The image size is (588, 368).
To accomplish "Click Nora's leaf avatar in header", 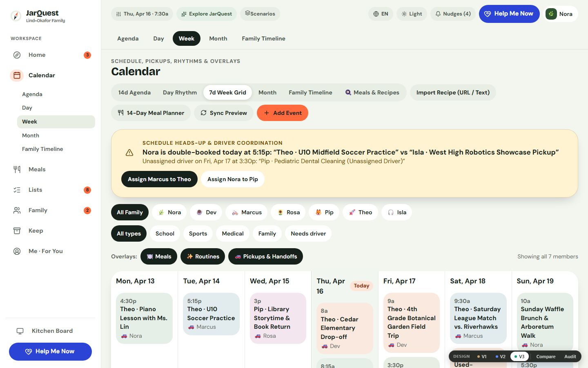I will [551, 14].
